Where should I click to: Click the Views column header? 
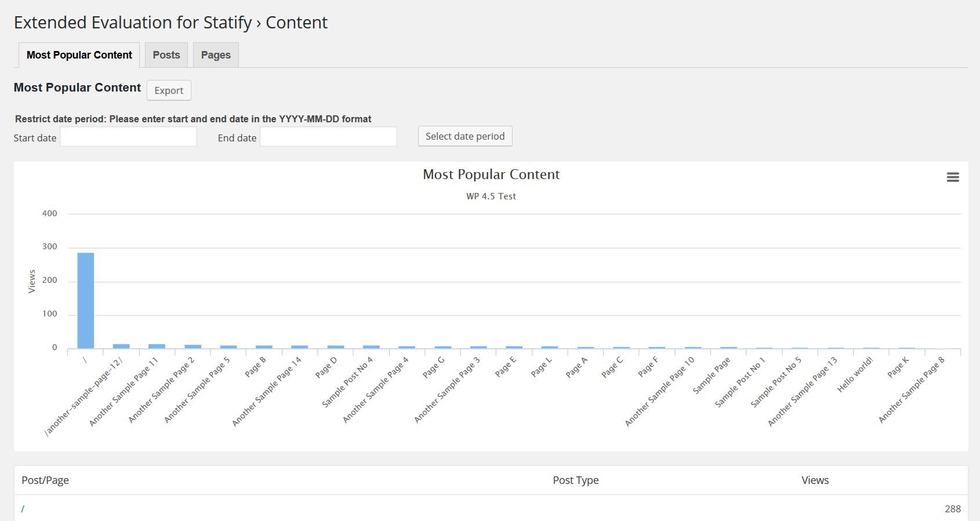point(815,480)
